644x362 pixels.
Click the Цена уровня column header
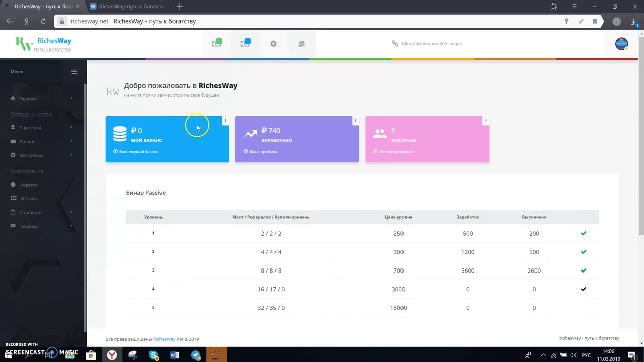398,217
